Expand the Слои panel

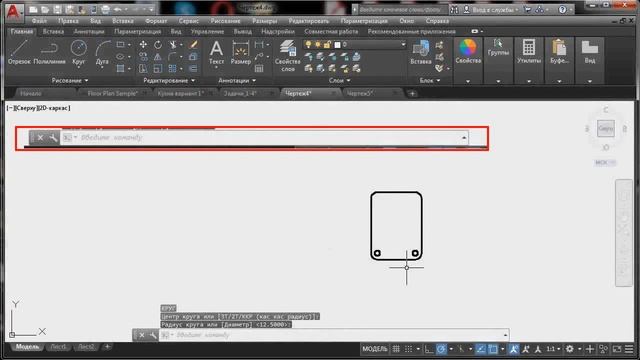pyautogui.click(x=340, y=80)
